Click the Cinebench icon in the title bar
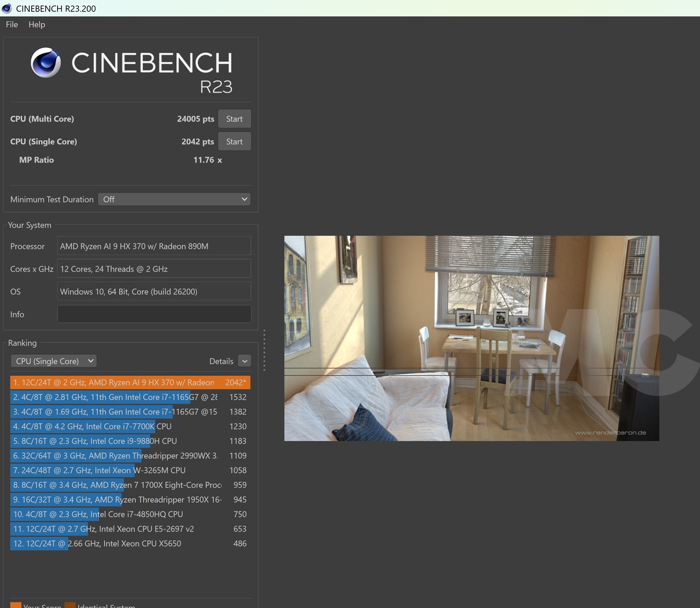The image size is (700, 608). pyautogui.click(x=7, y=8)
